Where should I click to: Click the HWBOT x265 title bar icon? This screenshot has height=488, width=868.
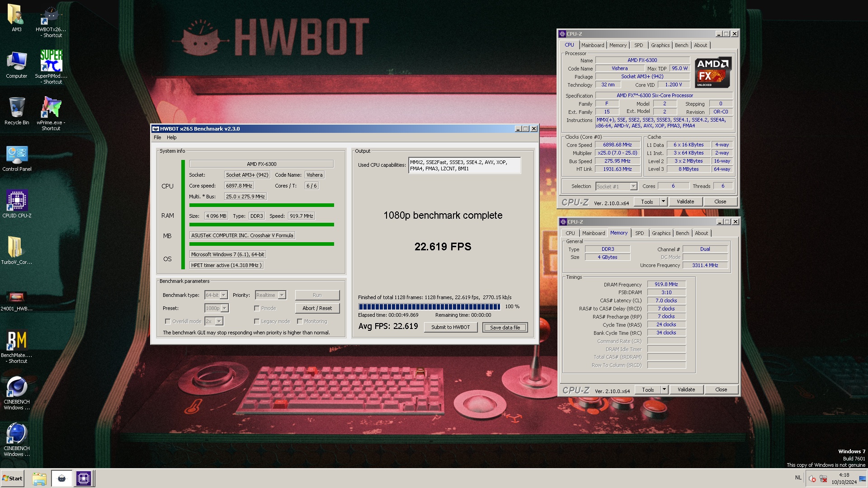pyautogui.click(x=156, y=129)
